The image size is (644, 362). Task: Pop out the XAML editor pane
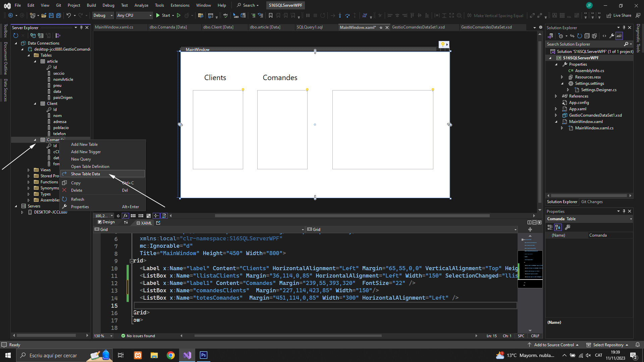[158, 223]
